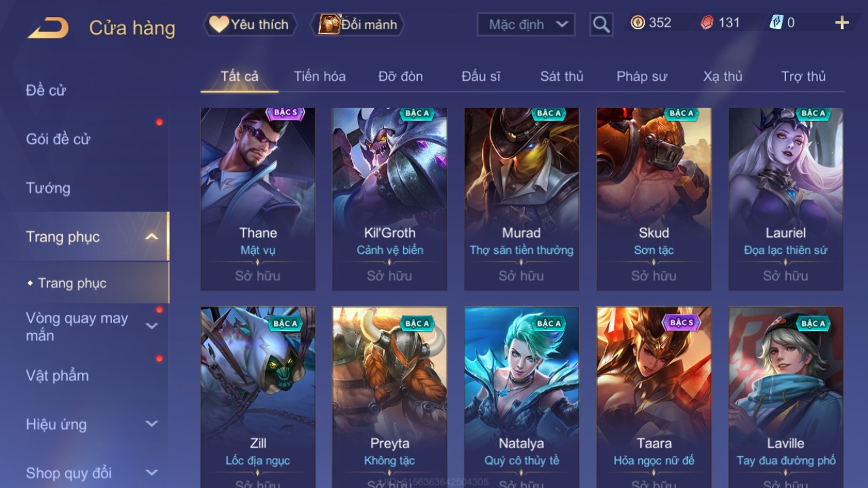Expand the Hiệu ứng sidebar section
The height and width of the screenshot is (488, 868).
tap(152, 424)
